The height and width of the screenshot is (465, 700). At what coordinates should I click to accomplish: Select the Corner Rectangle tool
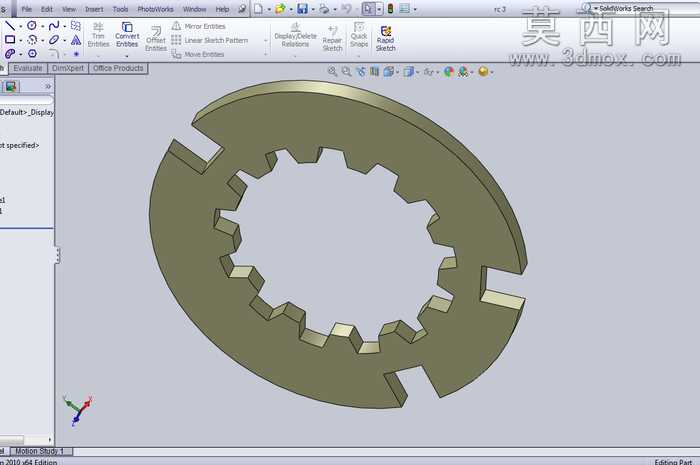10,40
